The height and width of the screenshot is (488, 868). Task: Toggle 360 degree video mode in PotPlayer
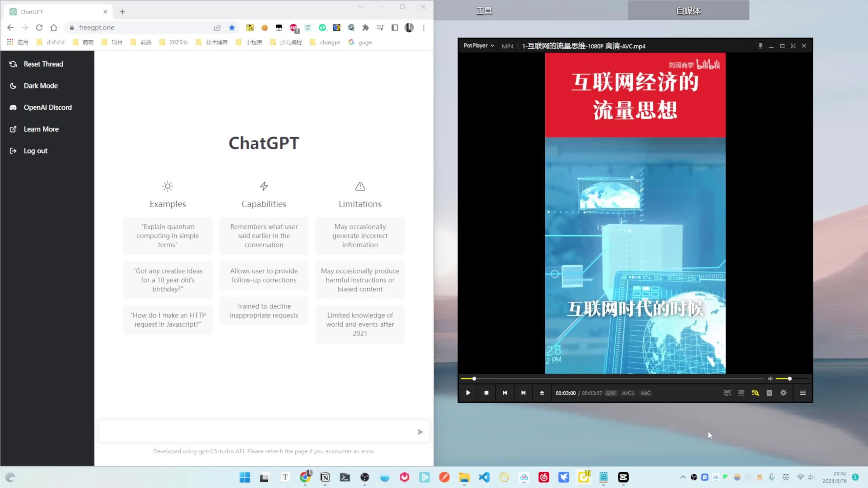[727, 392]
